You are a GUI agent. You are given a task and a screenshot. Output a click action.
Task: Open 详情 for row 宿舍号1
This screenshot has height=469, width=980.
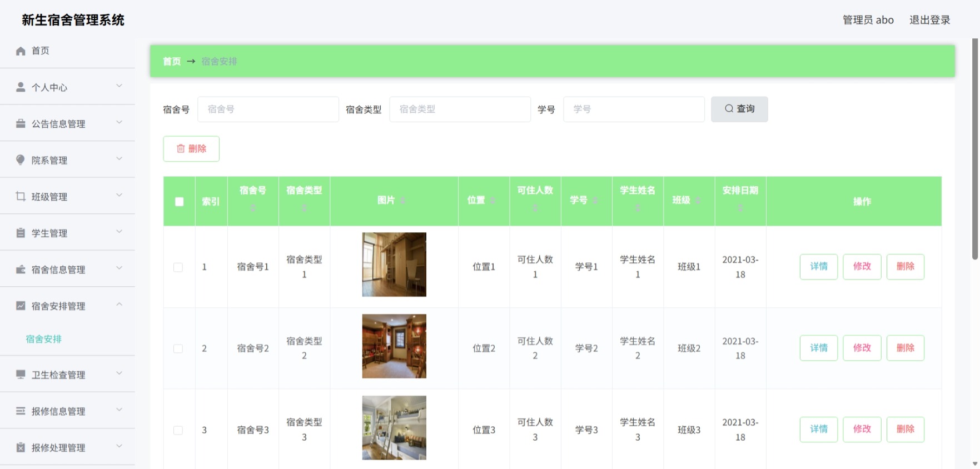click(819, 267)
